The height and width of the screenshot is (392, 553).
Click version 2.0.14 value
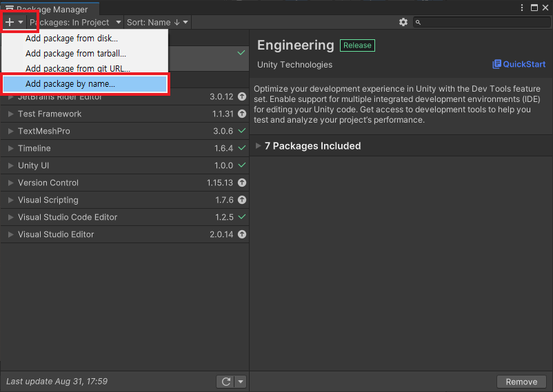pyautogui.click(x=221, y=234)
